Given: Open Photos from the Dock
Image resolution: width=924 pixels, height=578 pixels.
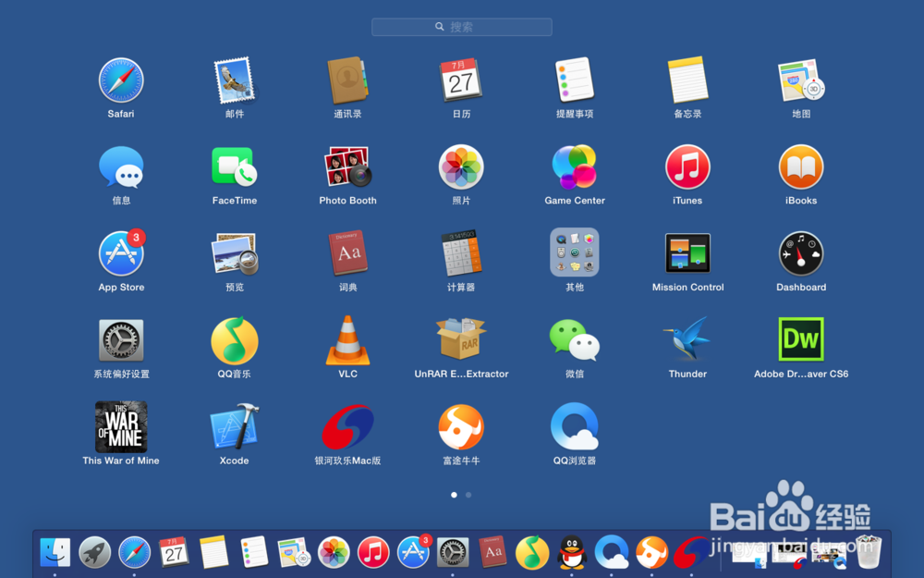Looking at the screenshot, I should 334,553.
